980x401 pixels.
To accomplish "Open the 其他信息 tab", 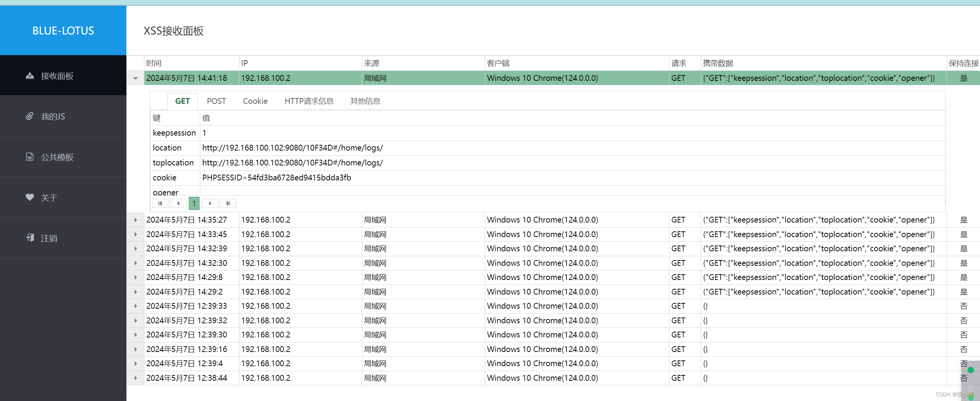I will (x=365, y=101).
